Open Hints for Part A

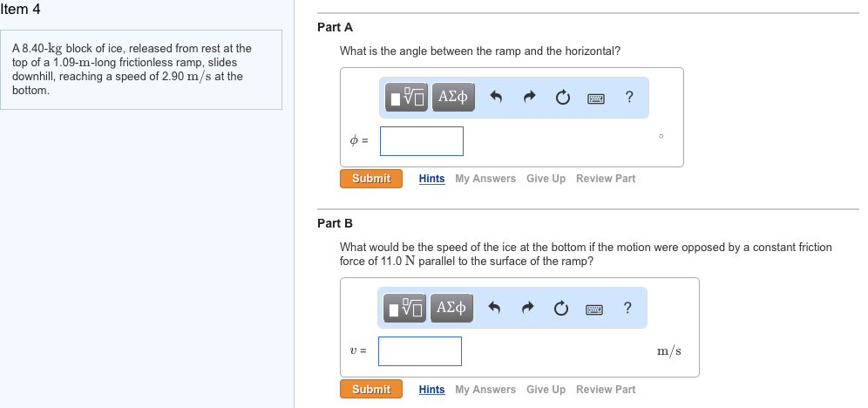tap(431, 179)
